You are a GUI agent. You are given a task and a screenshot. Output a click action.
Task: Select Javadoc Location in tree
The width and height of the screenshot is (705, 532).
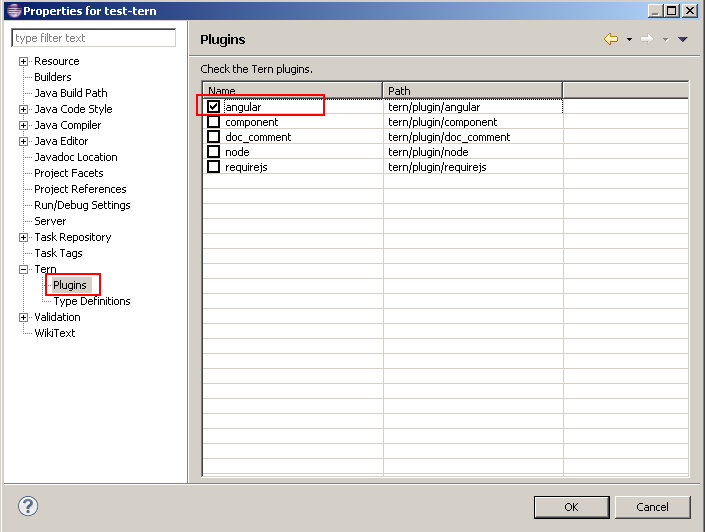pos(76,157)
